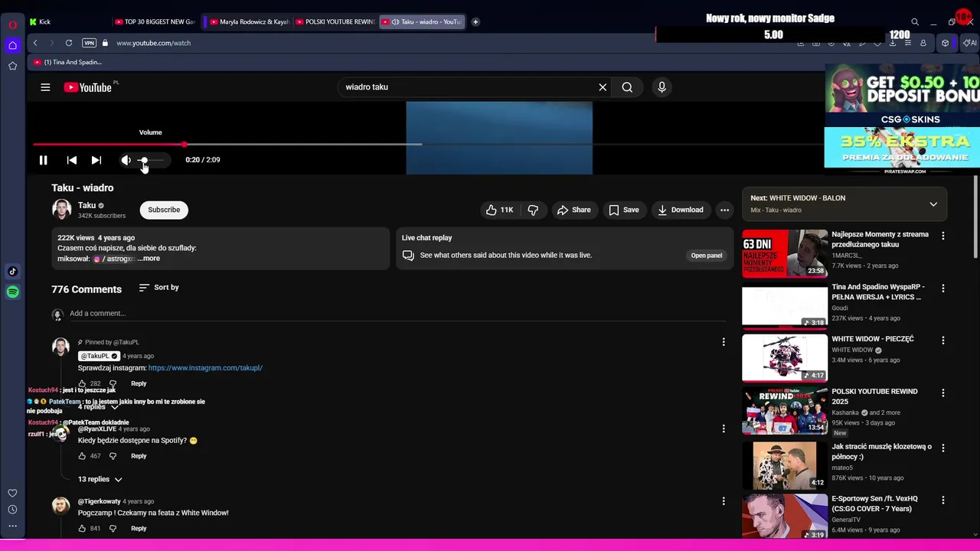Click the magnifier search button
This screenshot has height=551, width=980.
point(627,87)
